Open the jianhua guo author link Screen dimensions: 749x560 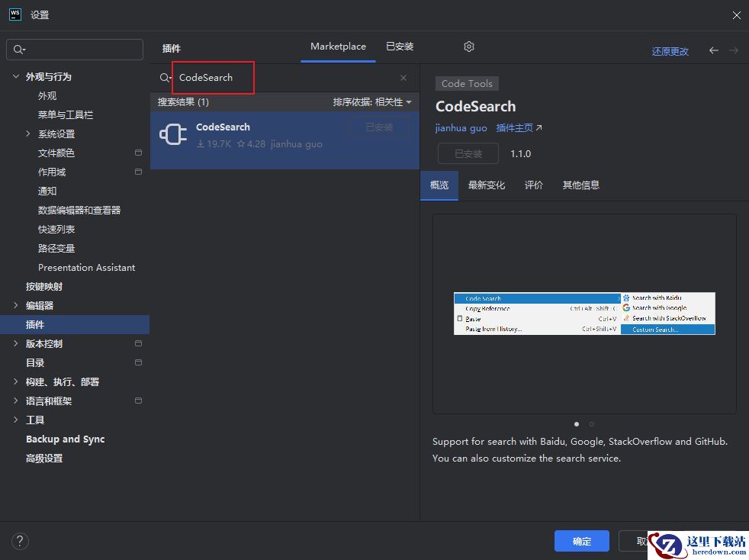pyautogui.click(x=461, y=128)
